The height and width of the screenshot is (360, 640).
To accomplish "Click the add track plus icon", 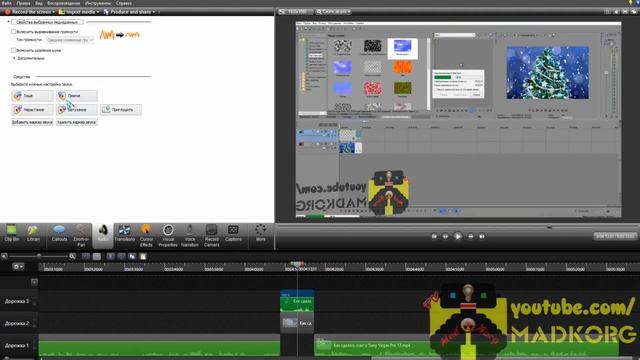I will point(34,282).
